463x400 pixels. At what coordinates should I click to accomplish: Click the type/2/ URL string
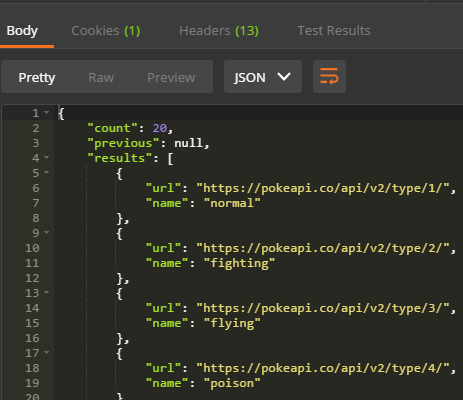tap(323, 248)
